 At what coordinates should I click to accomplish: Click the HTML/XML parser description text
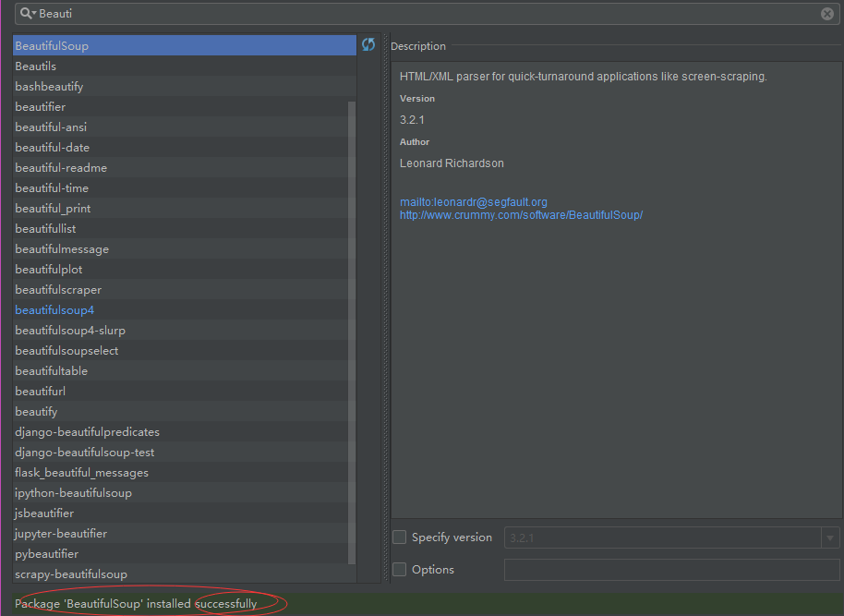pyautogui.click(x=584, y=77)
